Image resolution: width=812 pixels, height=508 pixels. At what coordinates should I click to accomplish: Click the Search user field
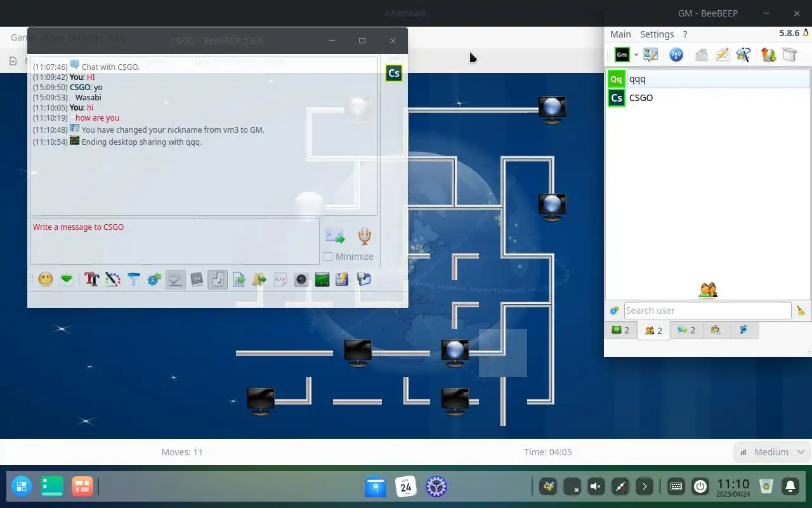coord(707,311)
